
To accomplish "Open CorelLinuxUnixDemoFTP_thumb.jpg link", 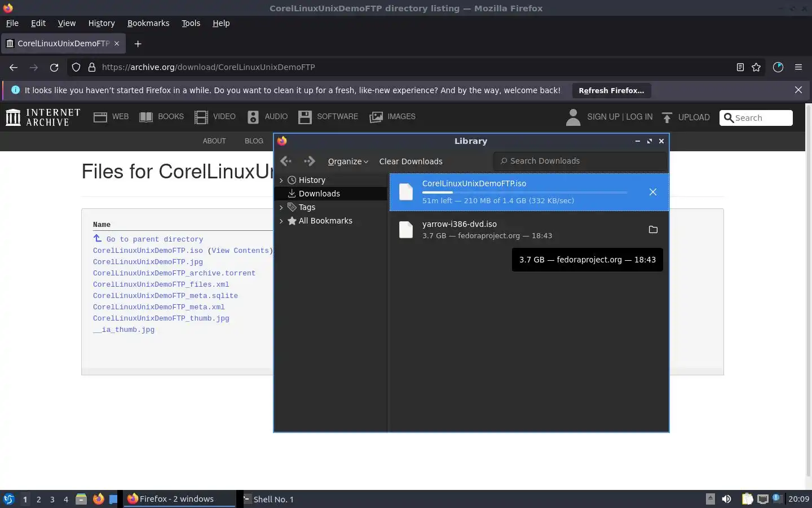I will point(161,318).
